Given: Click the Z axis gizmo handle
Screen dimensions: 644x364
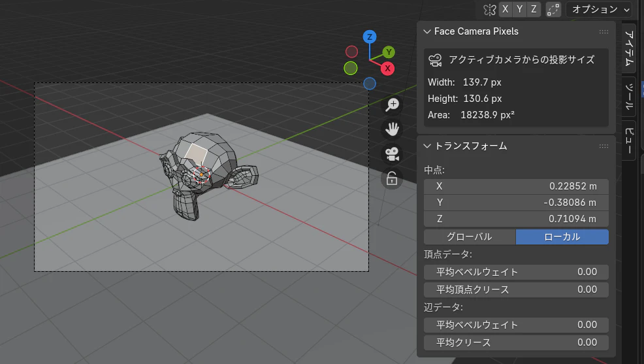Looking at the screenshot, I should [x=370, y=37].
